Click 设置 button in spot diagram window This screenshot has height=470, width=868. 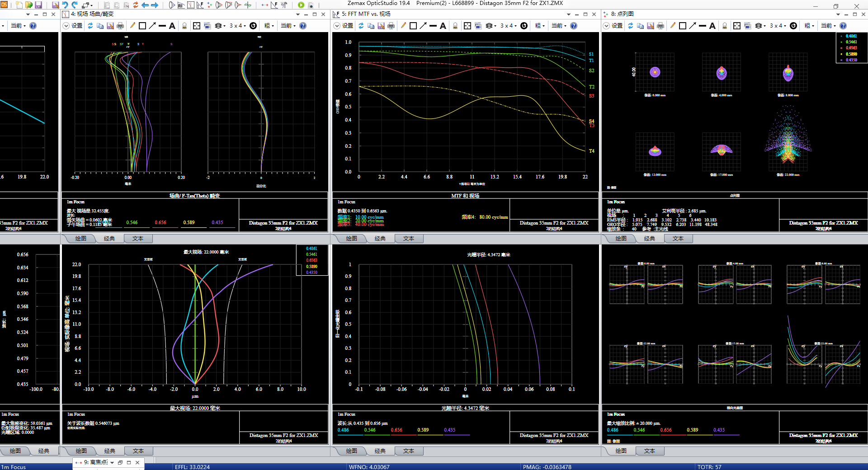point(617,26)
